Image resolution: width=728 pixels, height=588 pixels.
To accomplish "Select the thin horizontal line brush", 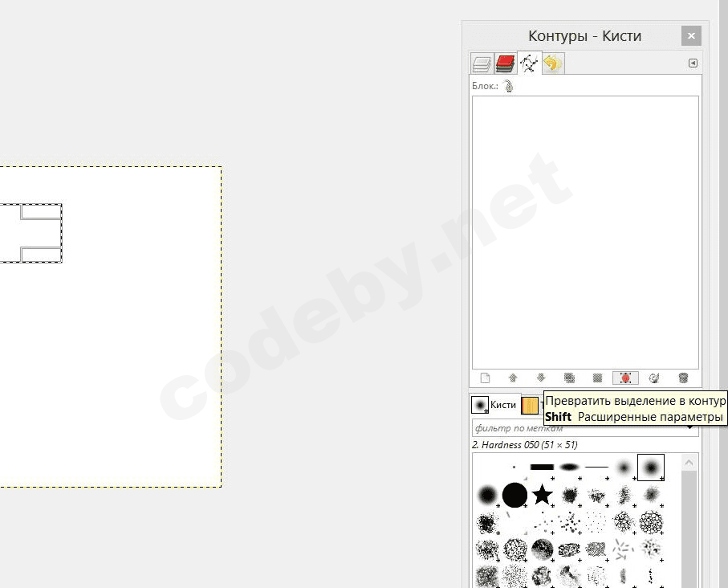I will (x=596, y=468).
